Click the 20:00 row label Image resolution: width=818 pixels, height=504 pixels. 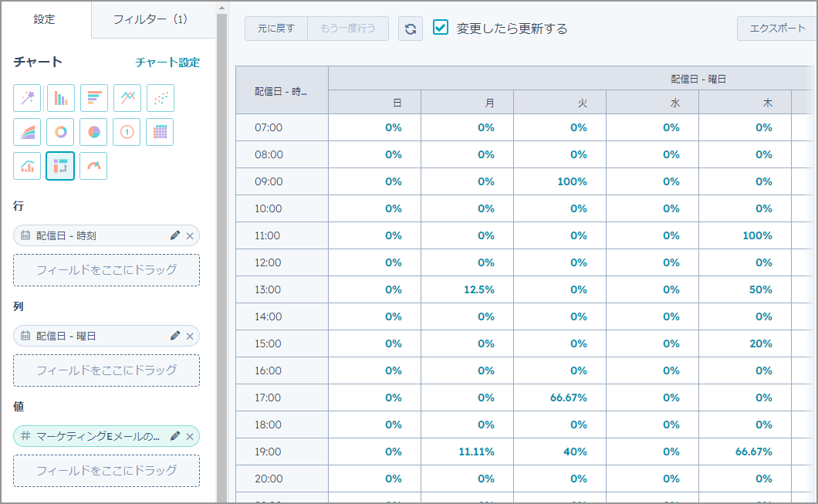click(x=269, y=479)
